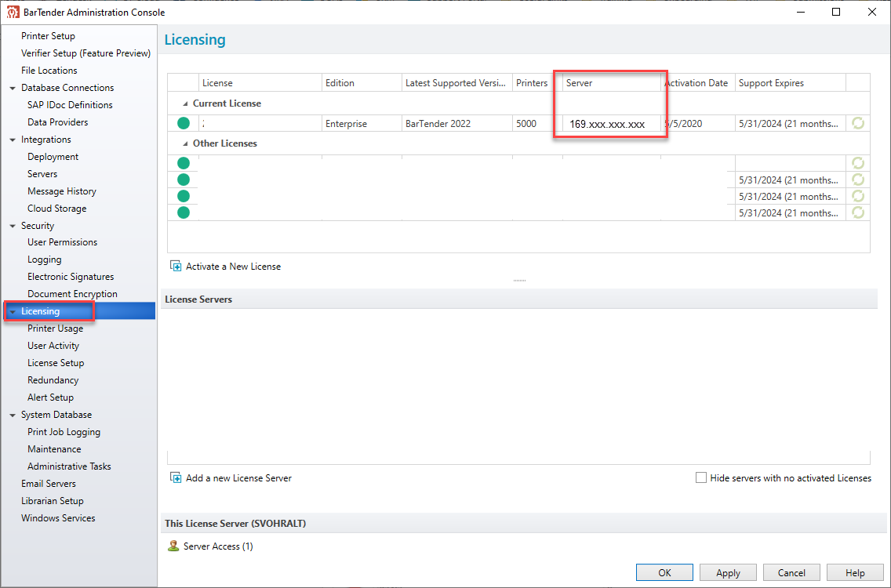Close the BarTender Administration Console window
Viewport: 891px width, 588px height.
click(x=872, y=12)
